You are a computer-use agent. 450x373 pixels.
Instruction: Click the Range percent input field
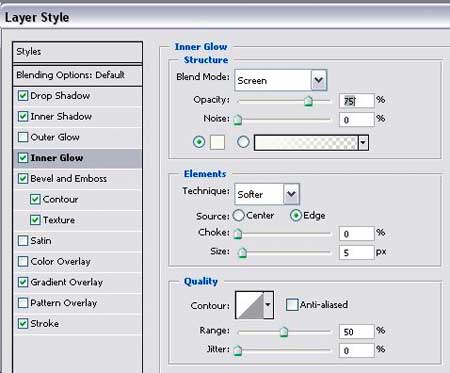tap(357, 332)
